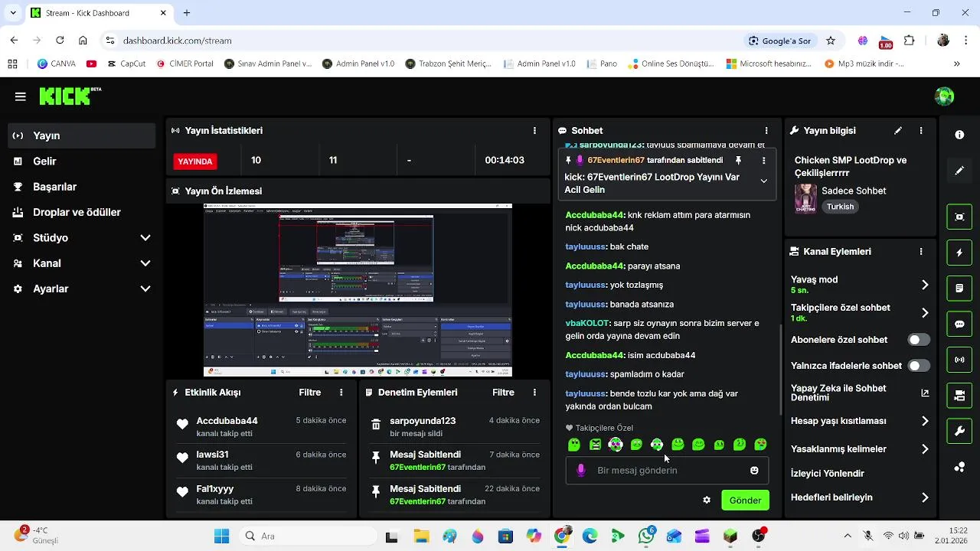Open Yasaklanmış kelimeler settings
The height and width of the screenshot is (551, 980).
[x=860, y=449]
